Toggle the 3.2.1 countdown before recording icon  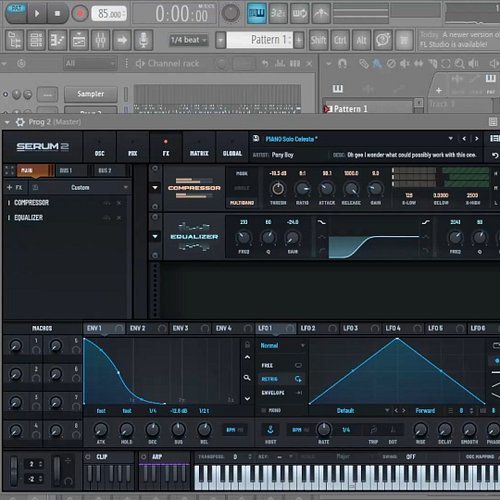pos(278,14)
